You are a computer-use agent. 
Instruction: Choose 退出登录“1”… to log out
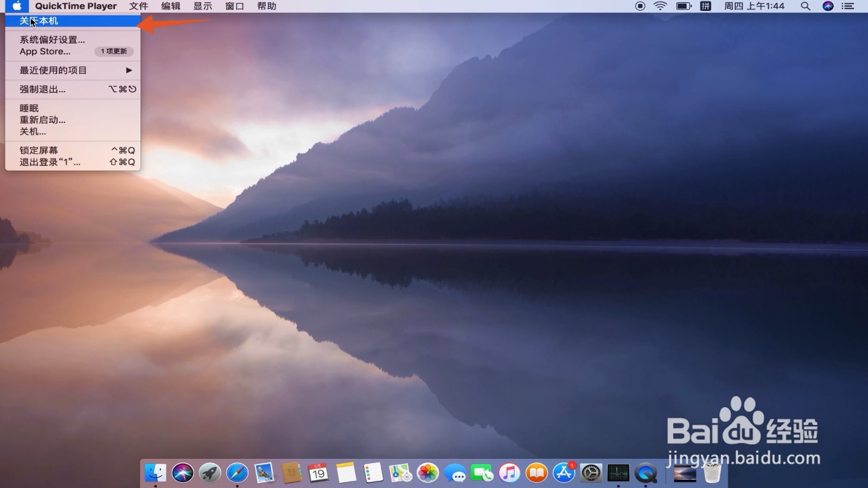click(x=73, y=162)
